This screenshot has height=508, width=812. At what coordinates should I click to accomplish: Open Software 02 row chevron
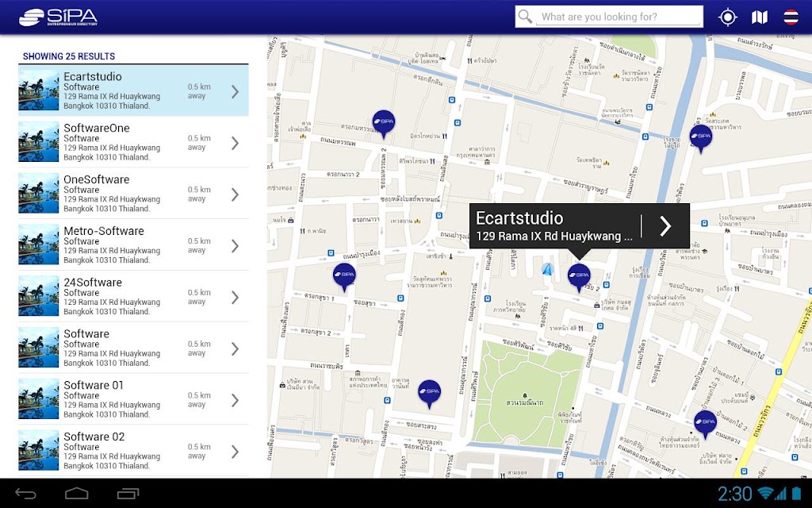[235, 452]
